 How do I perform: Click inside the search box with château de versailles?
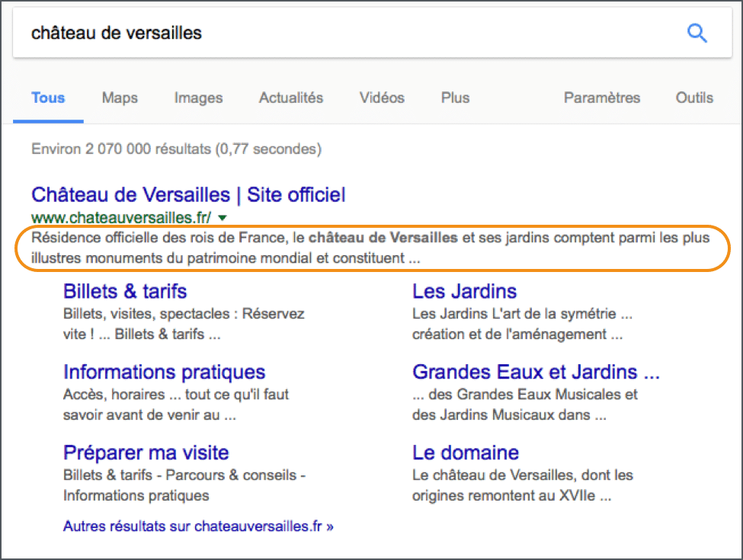[372, 33]
